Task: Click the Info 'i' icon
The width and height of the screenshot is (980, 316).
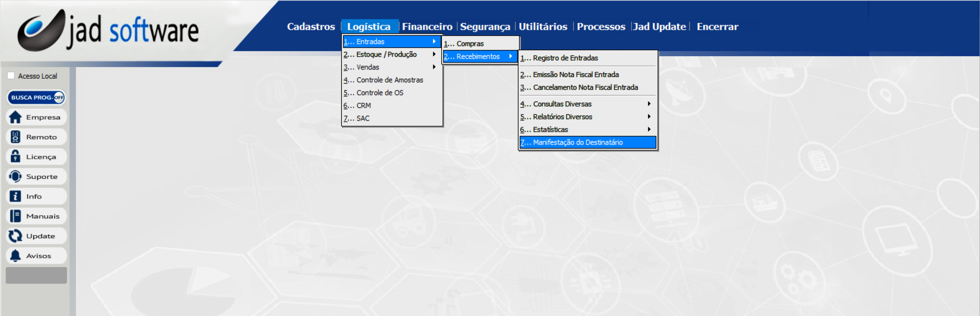Action: [x=16, y=196]
